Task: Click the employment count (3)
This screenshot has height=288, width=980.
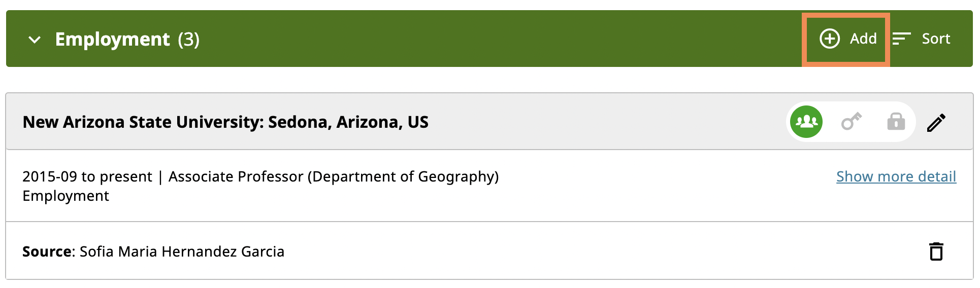Action: point(189,39)
